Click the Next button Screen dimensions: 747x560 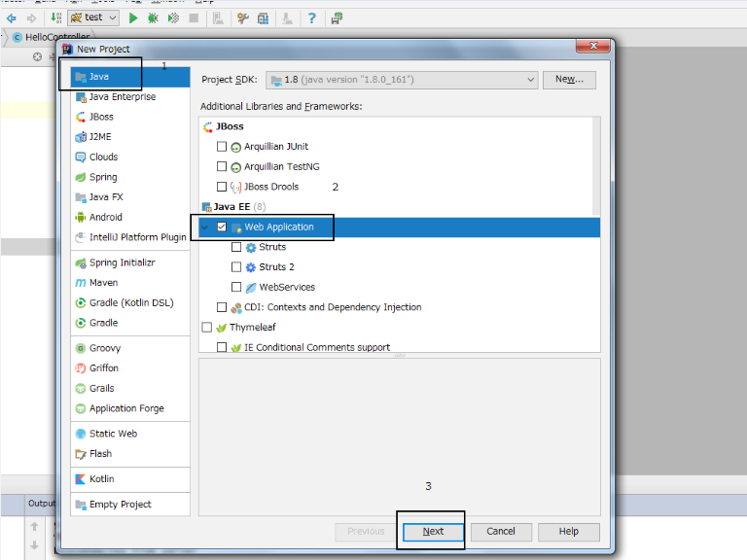[433, 532]
